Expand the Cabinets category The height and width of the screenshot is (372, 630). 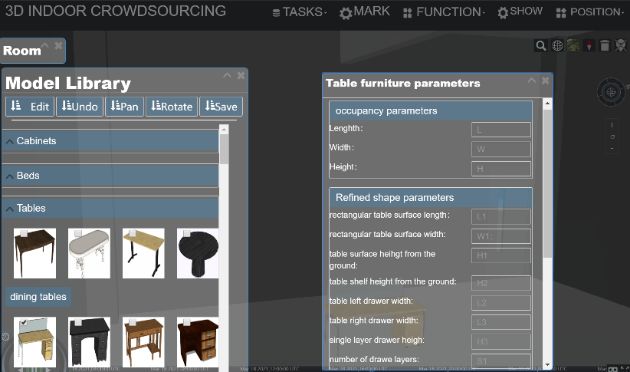[110, 141]
